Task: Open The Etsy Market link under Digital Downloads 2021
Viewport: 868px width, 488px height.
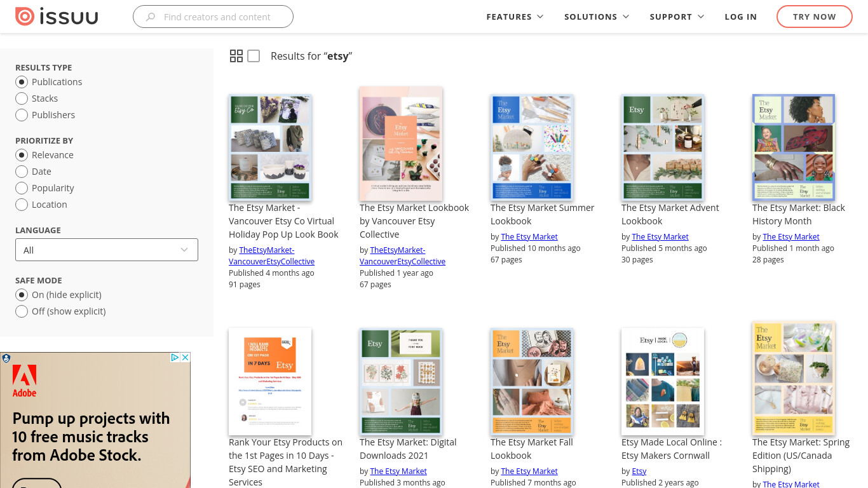Action: coord(398,471)
